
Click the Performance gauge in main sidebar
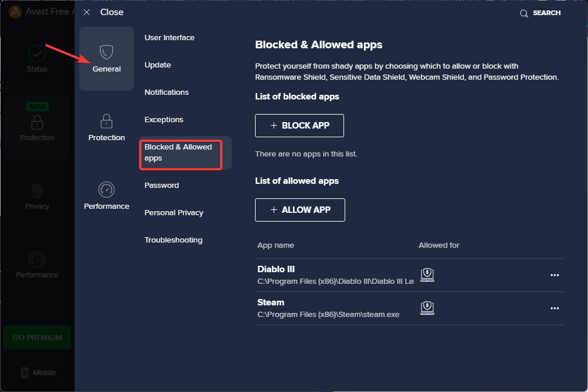(x=37, y=259)
